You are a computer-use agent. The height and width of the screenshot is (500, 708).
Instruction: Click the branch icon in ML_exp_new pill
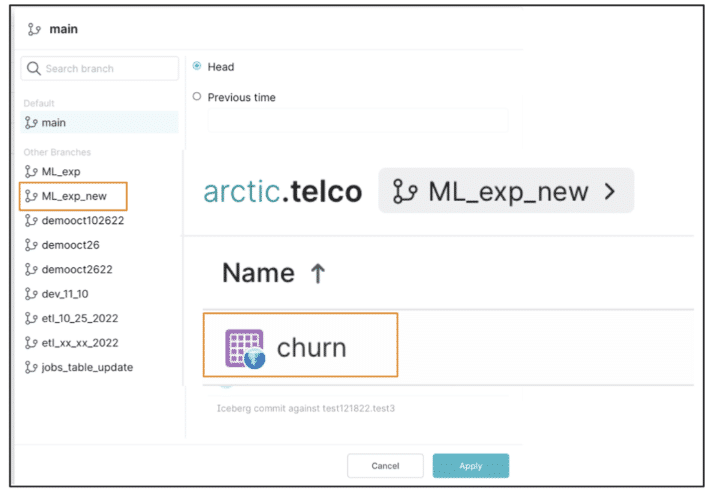(405, 192)
